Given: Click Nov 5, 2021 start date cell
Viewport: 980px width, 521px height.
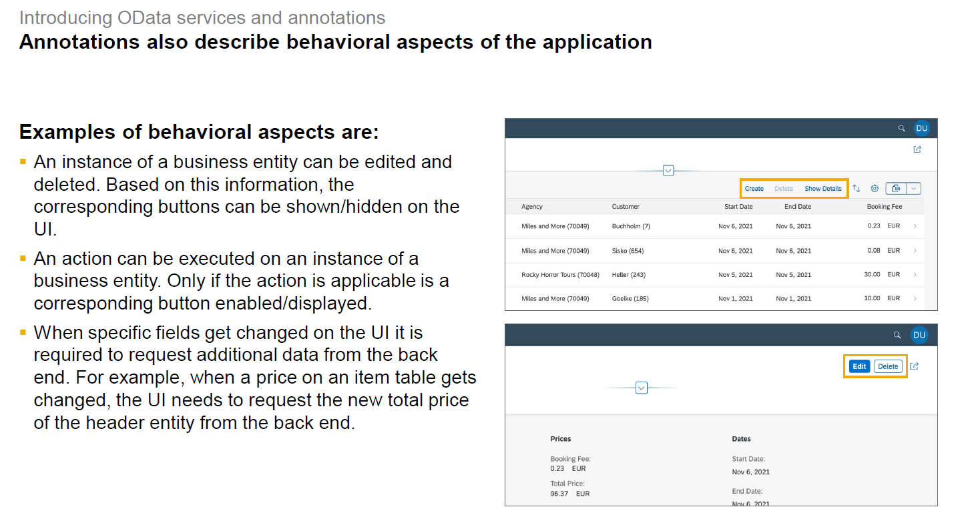Looking at the screenshot, I should coord(736,275).
